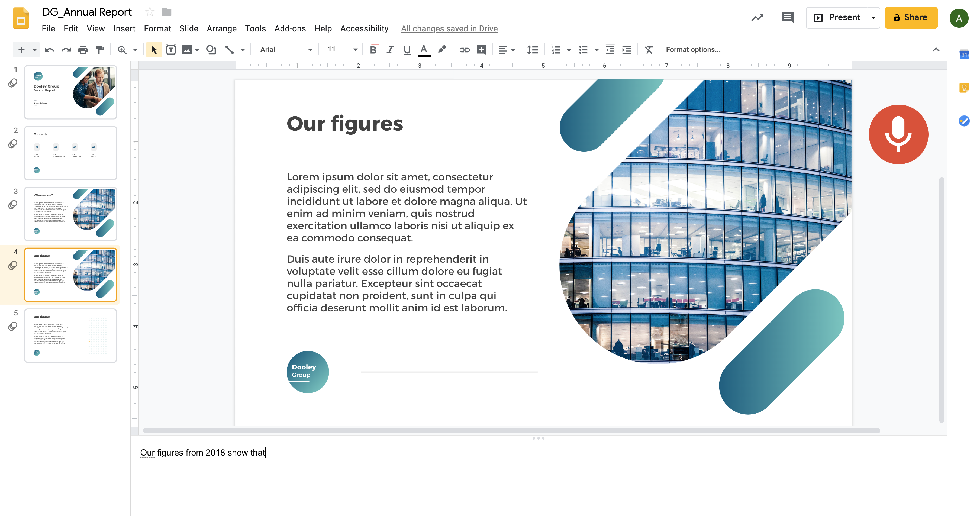The width and height of the screenshot is (980, 516).
Task: Click the highlight color pen icon
Action: (442, 50)
